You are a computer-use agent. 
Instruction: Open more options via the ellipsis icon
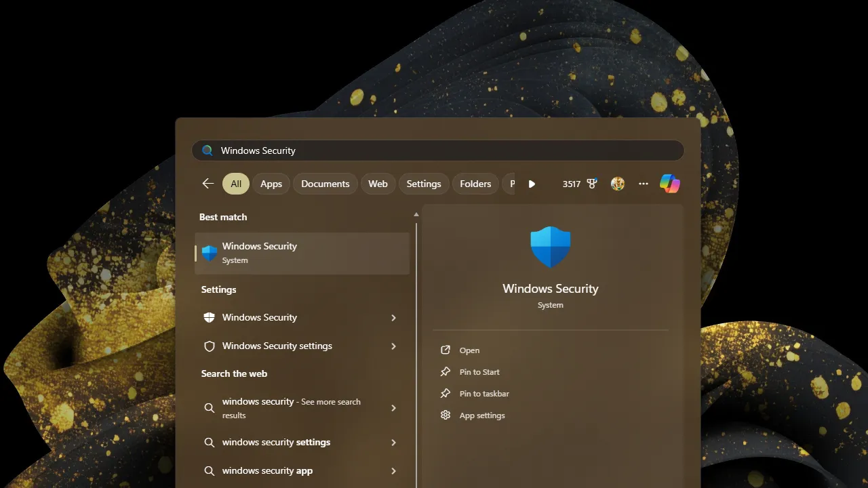click(643, 183)
